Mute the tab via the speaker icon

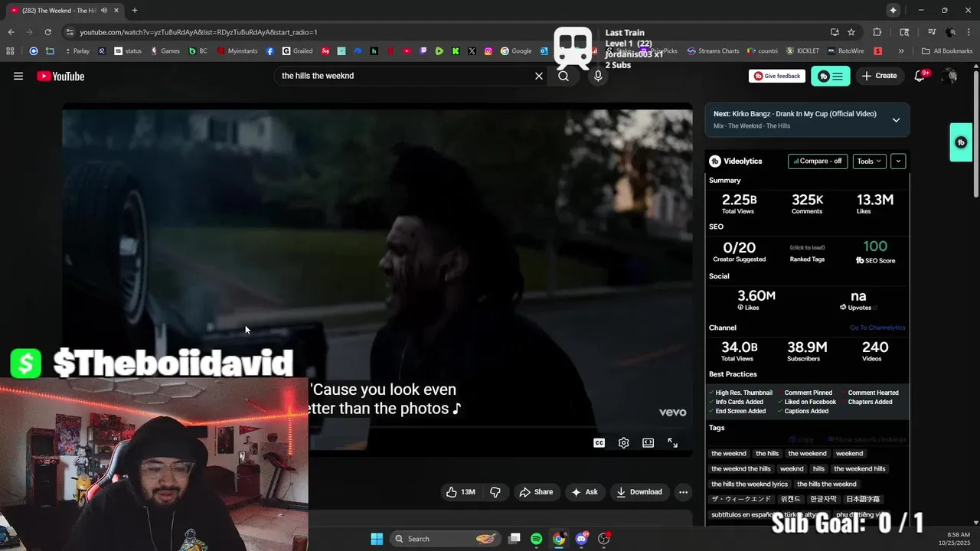tap(104, 10)
